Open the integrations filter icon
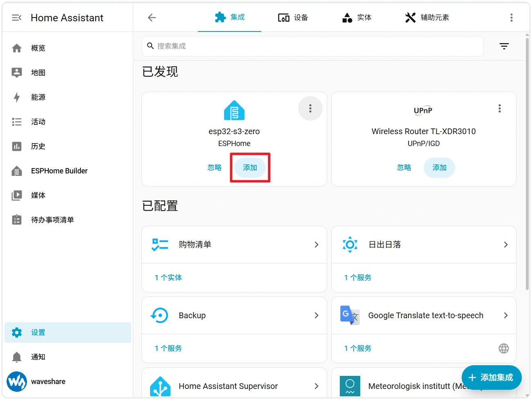The width and height of the screenshot is (532, 400). (504, 46)
